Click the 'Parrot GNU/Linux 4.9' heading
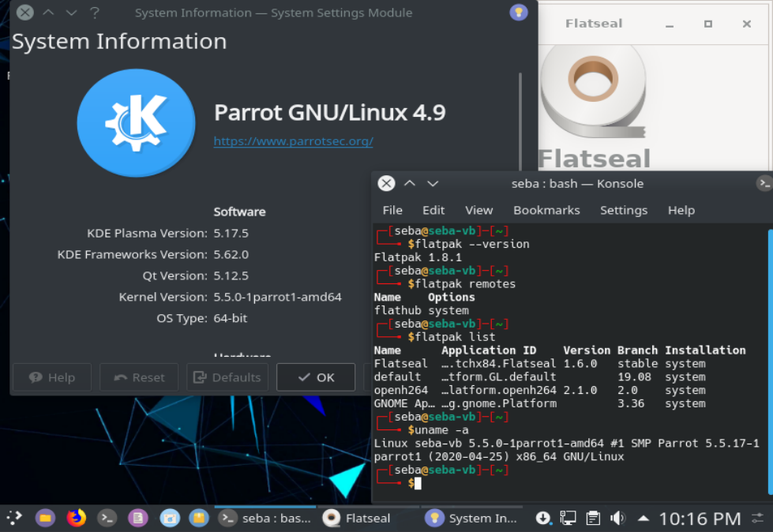Image resolution: width=773 pixels, height=532 pixels. pyautogui.click(x=330, y=113)
